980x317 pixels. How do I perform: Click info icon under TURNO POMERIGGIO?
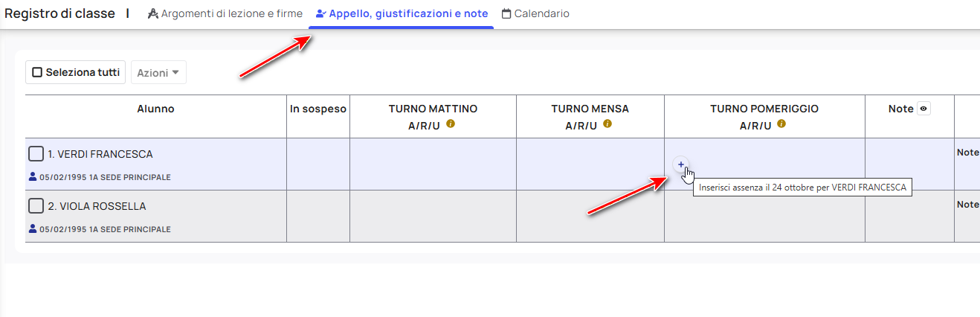(781, 124)
